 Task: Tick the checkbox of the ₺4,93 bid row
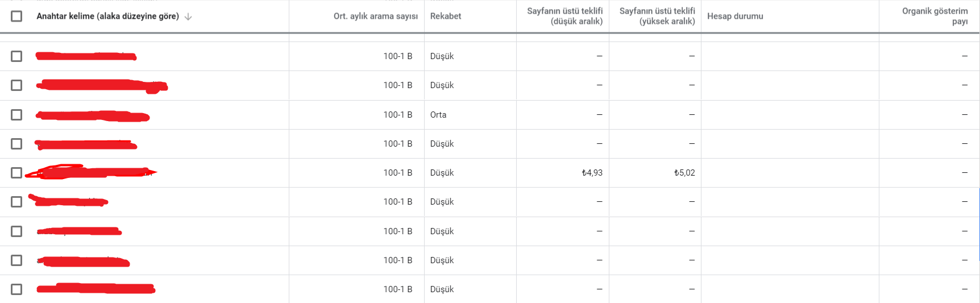[16, 173]
